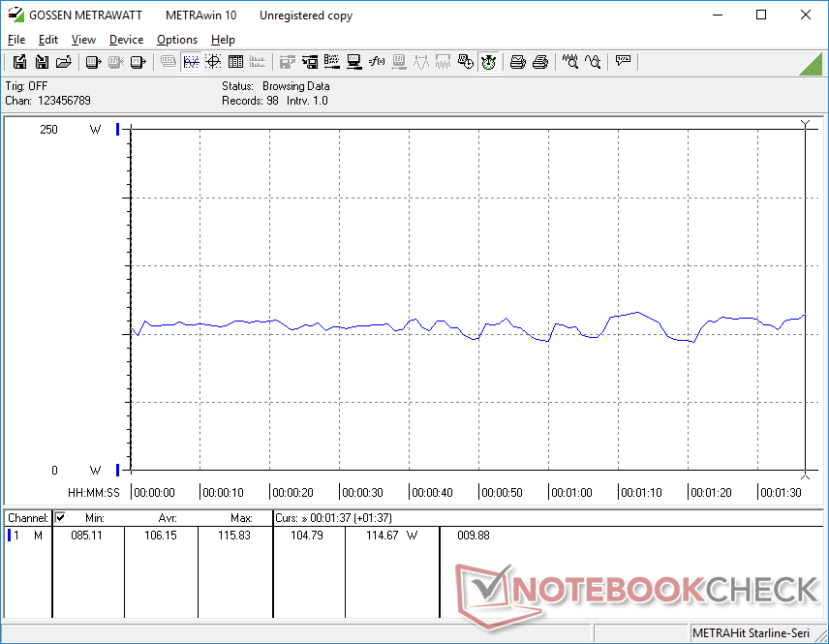Click the greyed meter disconnect icon

coord(116,62)
